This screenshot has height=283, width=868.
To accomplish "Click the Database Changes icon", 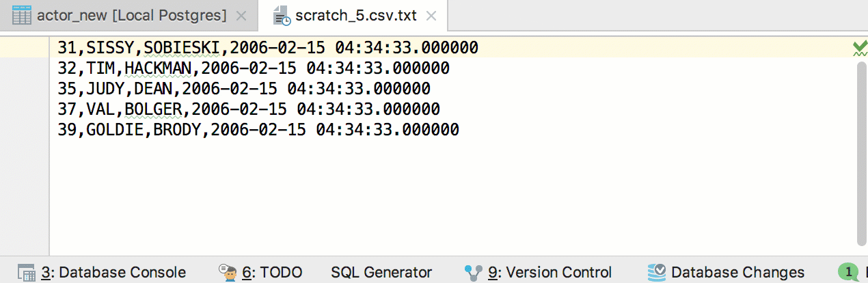I will 657,272.
